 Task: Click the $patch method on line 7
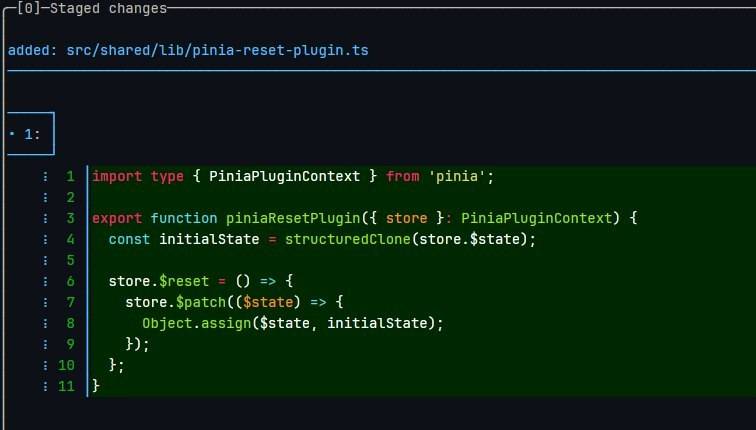pos(201,302)
